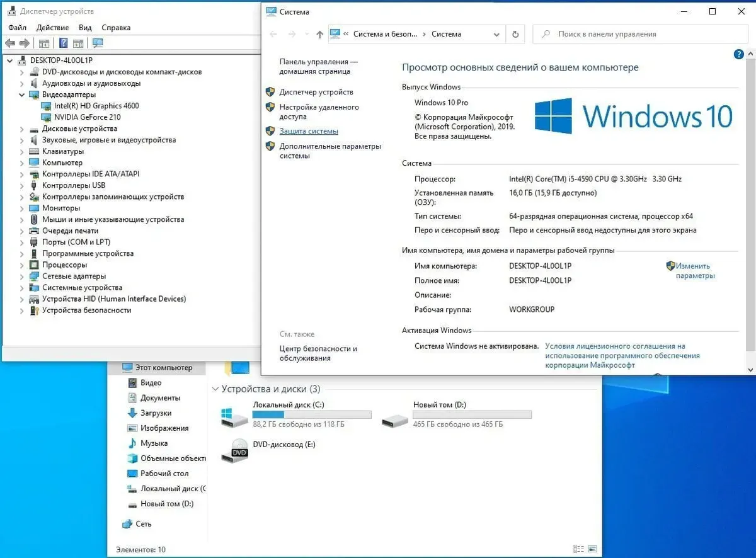Click the refresh button beside address bar
This screenshot has height=558, width=756.
click(515, 35)
